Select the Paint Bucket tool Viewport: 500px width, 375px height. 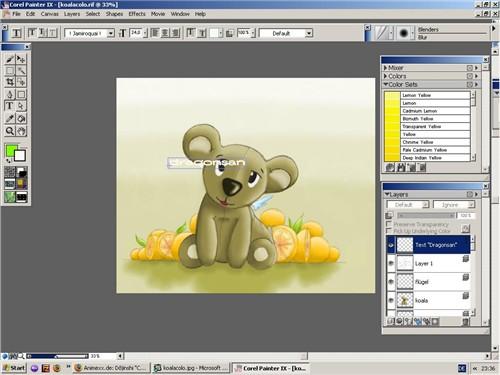[21, 119]
